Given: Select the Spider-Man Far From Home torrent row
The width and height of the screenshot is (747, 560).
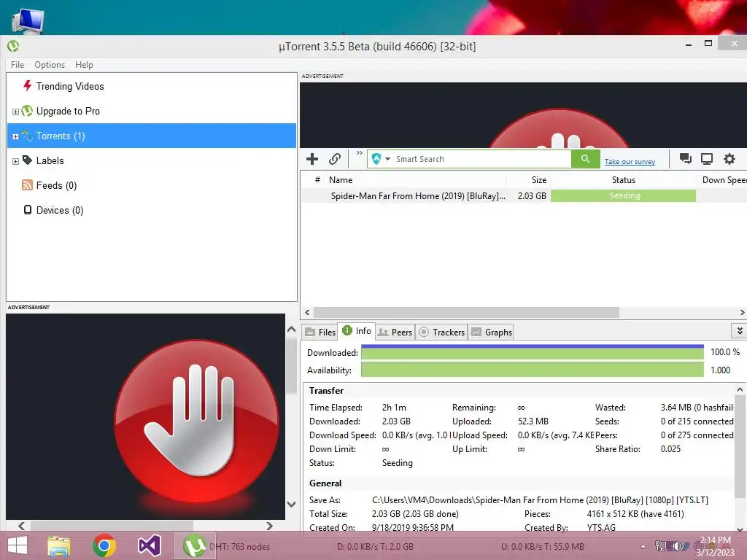Looking at the screenshot, I should [x=524, y=195].
